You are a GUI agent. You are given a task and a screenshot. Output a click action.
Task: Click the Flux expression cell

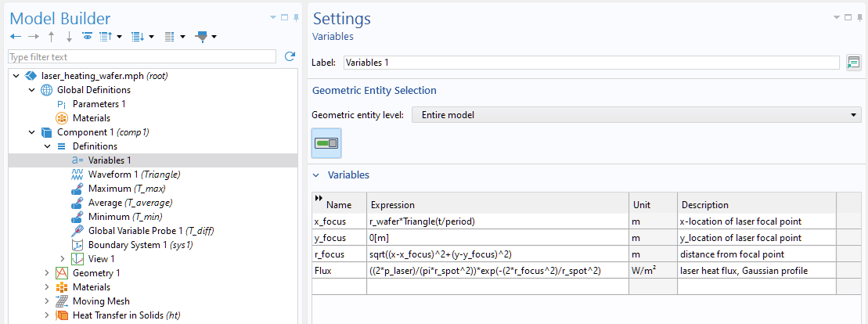(x=497, y=271)
